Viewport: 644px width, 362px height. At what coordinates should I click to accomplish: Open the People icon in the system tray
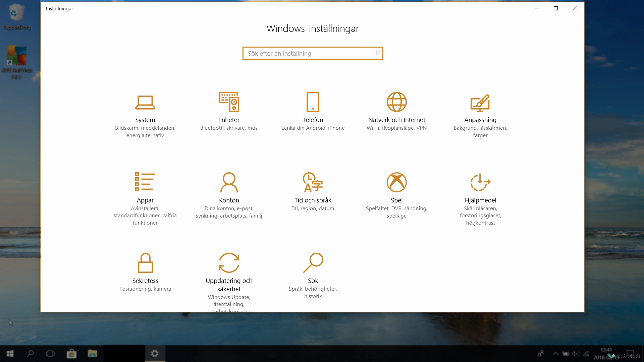(x=540, y=354)
